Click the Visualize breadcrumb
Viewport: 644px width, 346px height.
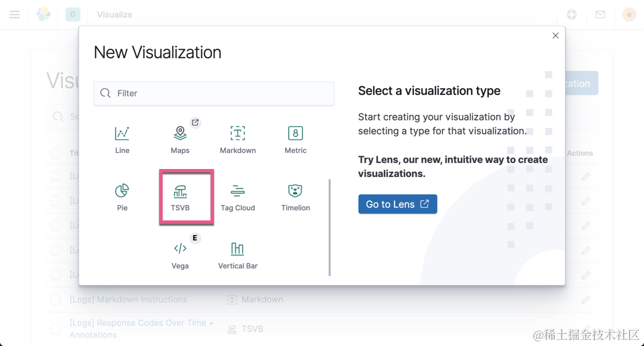(114, 15)
